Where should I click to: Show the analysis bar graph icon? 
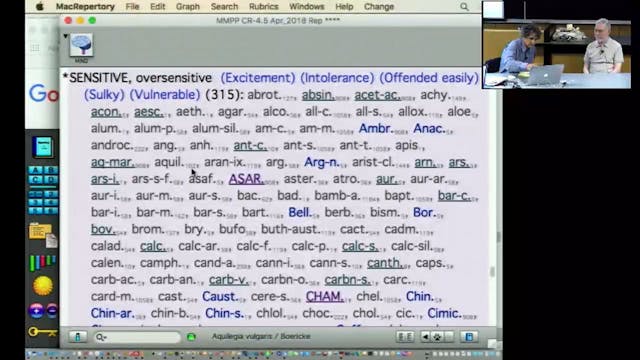pyautogui.click(x=42, y=262)
